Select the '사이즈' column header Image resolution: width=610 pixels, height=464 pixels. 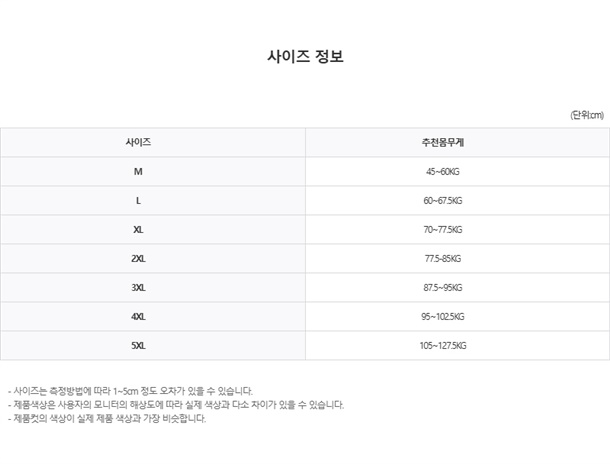139,142
